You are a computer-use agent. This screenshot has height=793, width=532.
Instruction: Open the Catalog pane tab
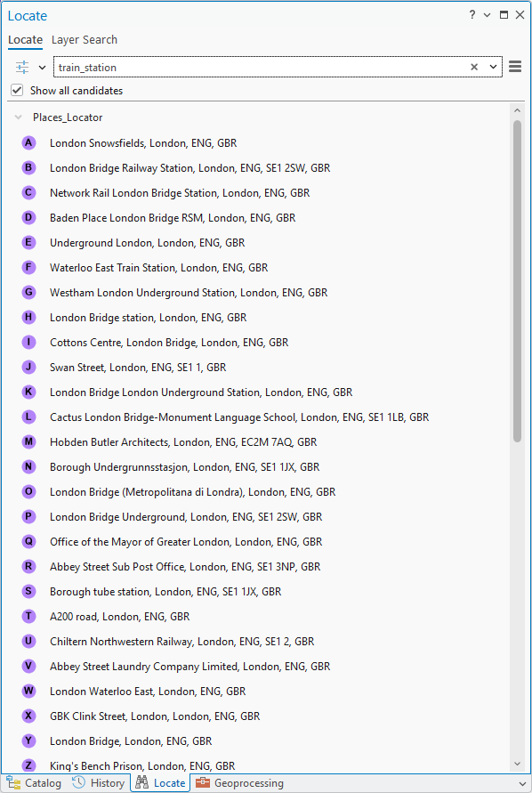point(34,783)
